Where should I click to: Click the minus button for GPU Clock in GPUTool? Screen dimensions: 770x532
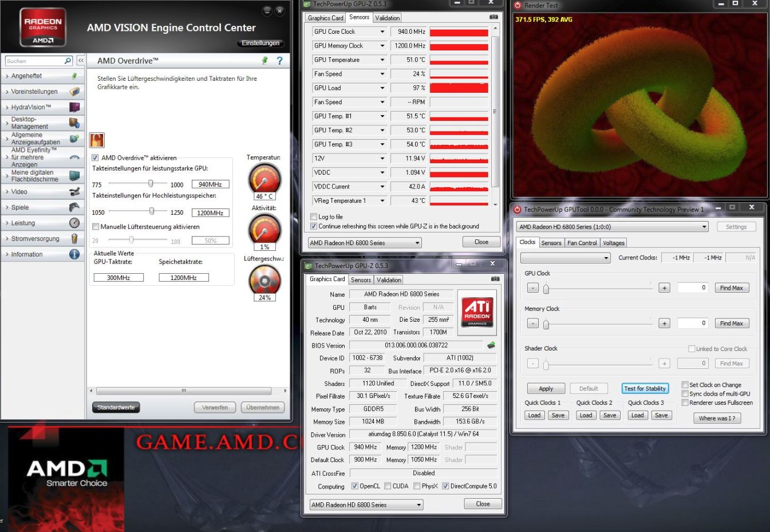[532, 287]
